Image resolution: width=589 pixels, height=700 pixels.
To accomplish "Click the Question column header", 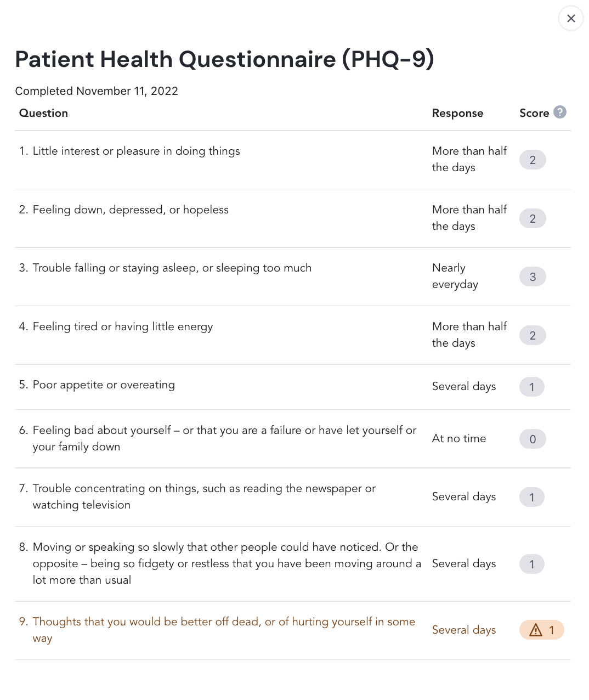I will click(43, 113).
